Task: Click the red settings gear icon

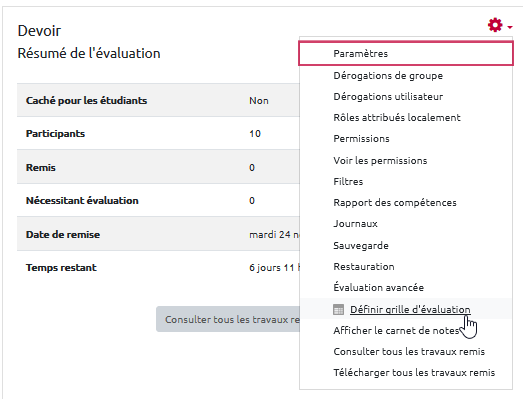Action: click(x=495, y=25)
